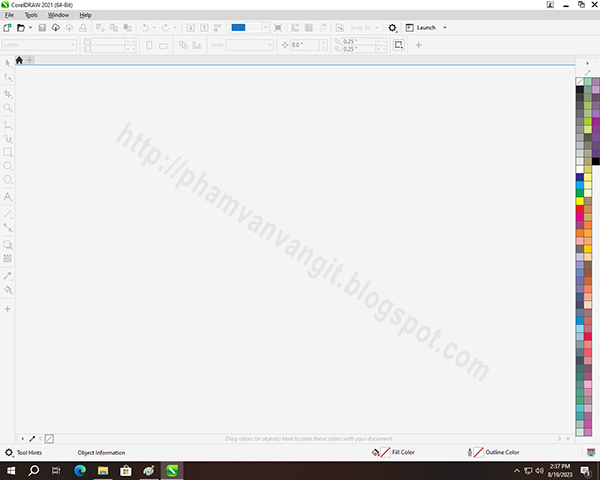The height and width of the screenshot is (480, 600).
Task: Select the Pick tool
Action: (8, 63)
